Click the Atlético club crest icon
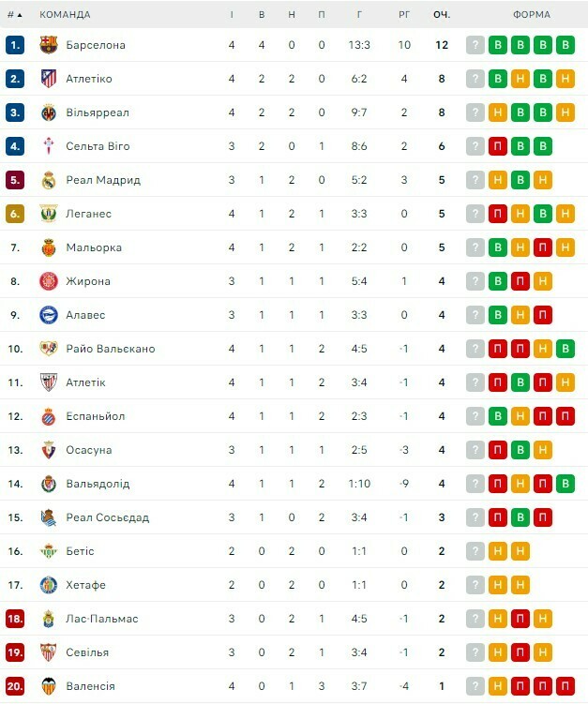Viewport: 588px width, 704px height. tap(49, 79)
